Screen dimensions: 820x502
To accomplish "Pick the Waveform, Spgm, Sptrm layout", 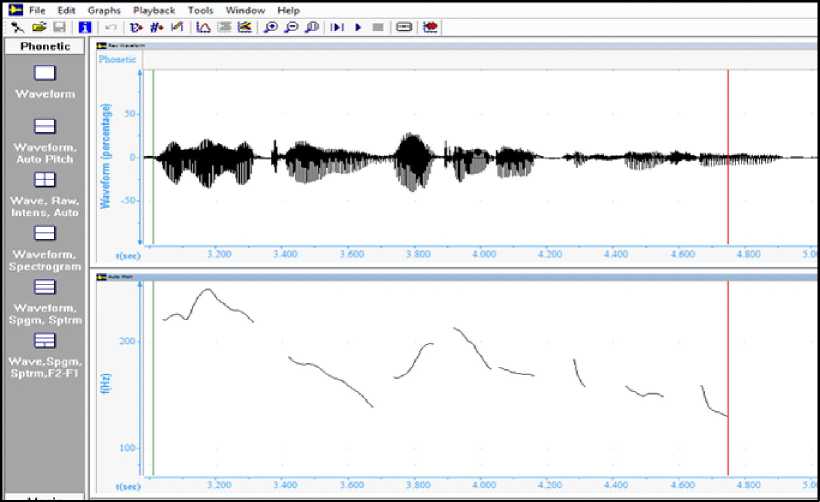I will coord(45,287).
